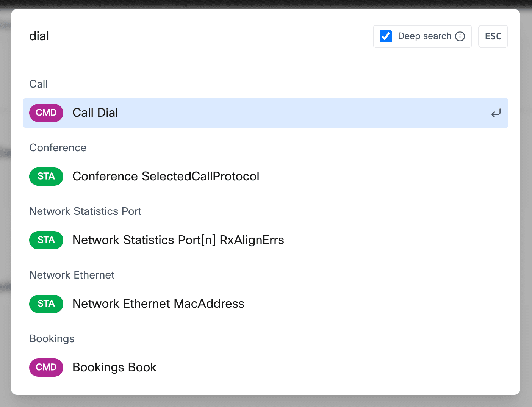Click the return arrow on the Call Dial row

click(x=496, y=113)
